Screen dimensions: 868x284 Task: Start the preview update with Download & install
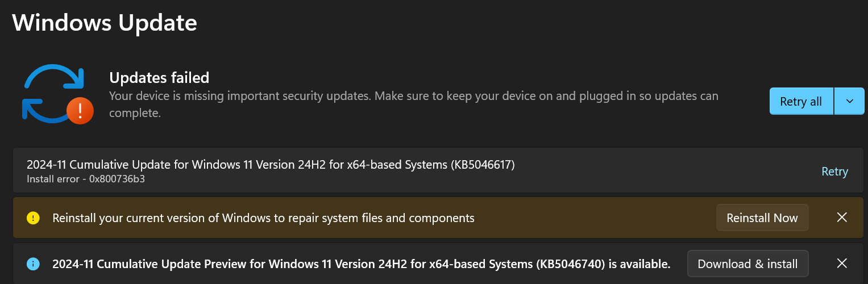747,264
